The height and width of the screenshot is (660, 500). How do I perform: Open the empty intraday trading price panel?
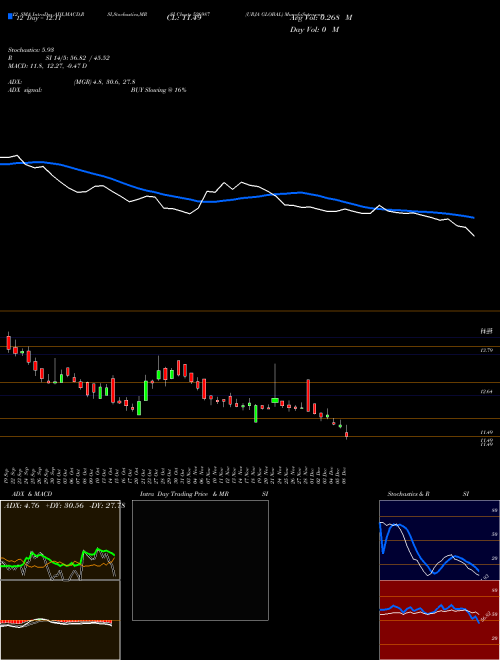200,560
